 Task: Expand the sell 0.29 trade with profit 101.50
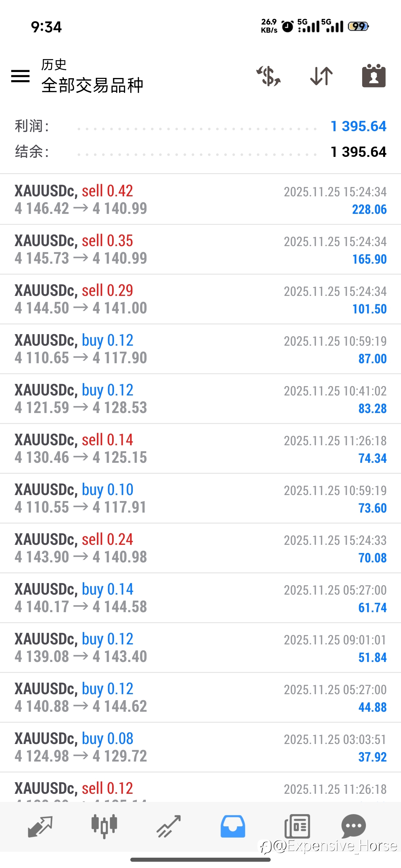click(x=200, y=299)
